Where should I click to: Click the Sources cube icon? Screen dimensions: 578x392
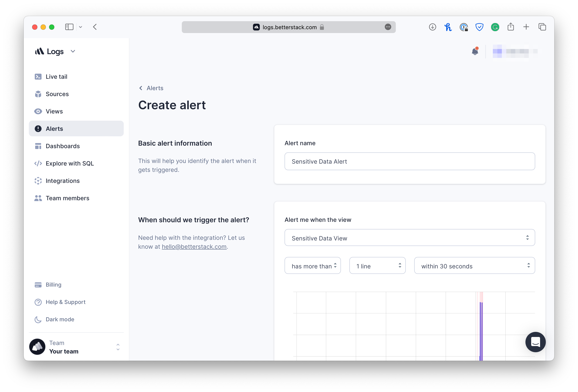tap(38, 94)
